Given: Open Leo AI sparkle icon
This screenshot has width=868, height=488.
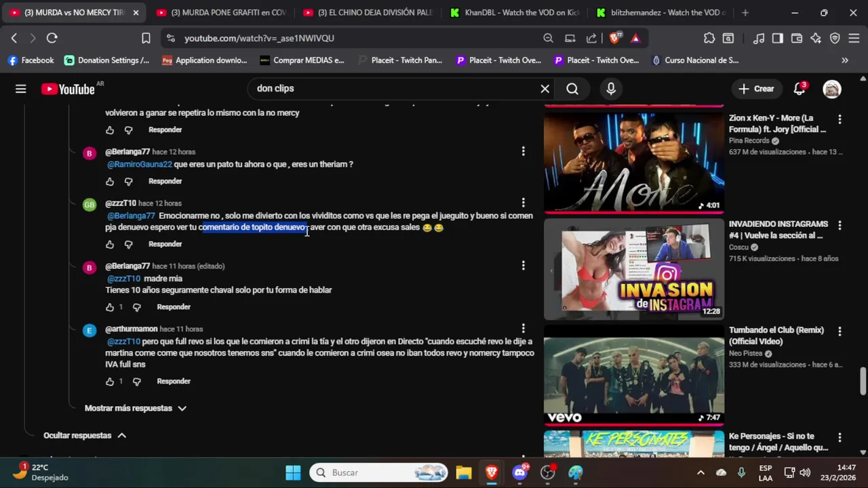Looking at the screenshot, I should tap(816, 38).
